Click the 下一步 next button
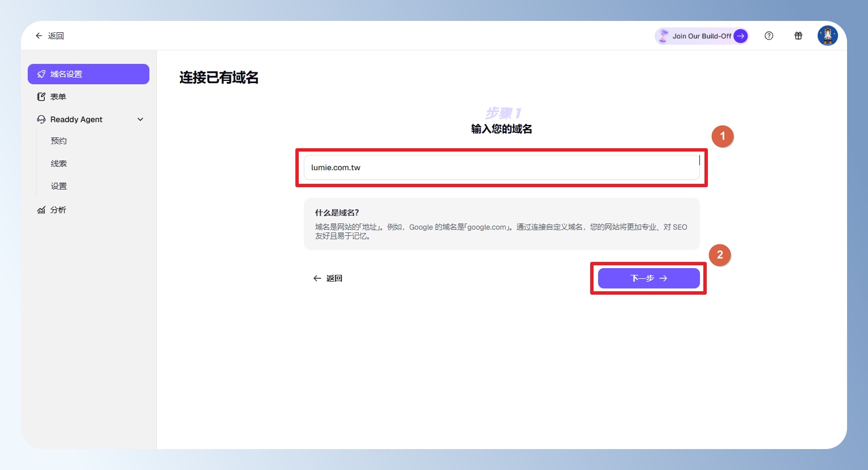This screenshot has height=470, width=868. pyautogui.click(x=648, y=278)
